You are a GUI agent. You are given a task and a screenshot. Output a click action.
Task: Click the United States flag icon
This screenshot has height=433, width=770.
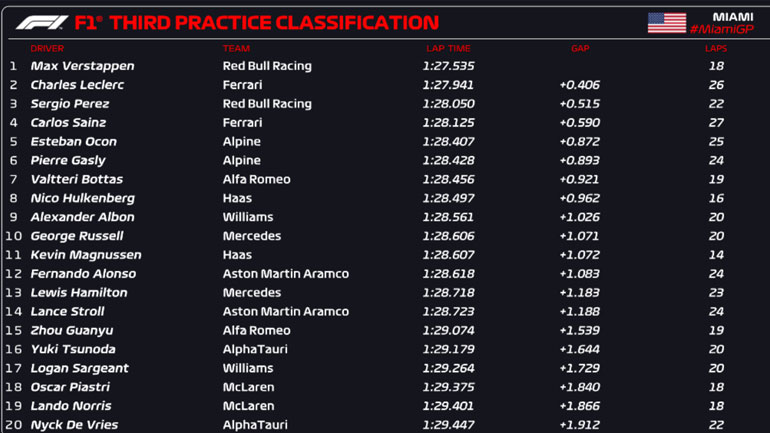667,23
